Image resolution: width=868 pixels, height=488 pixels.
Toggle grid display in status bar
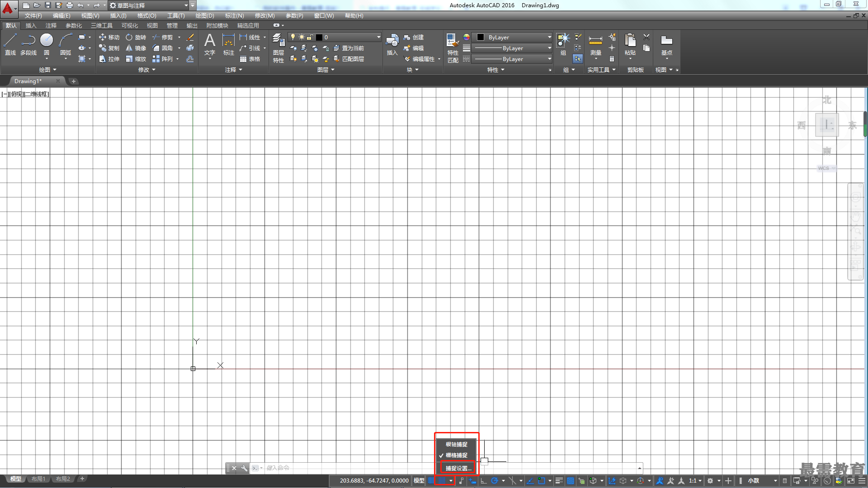(x=431, y=481)
